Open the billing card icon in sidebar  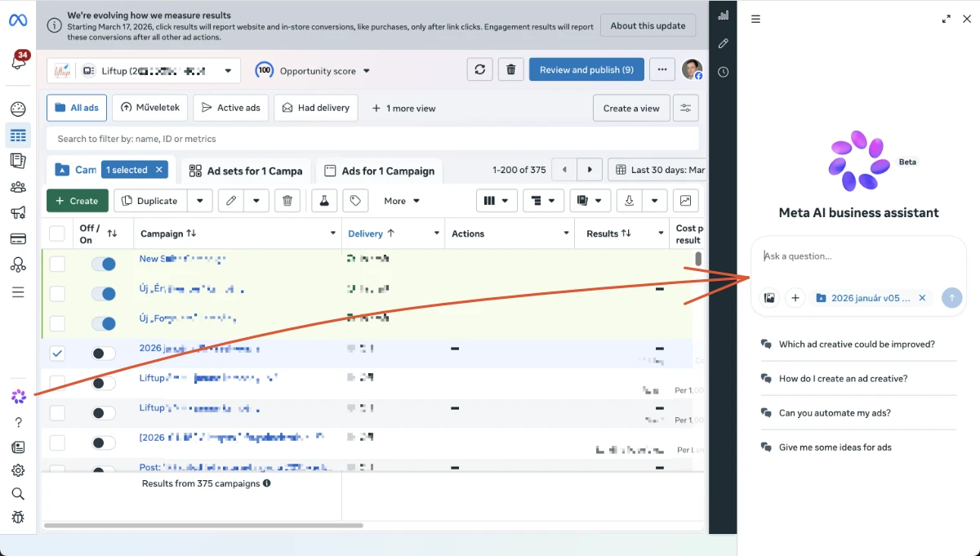pos(18,239)
